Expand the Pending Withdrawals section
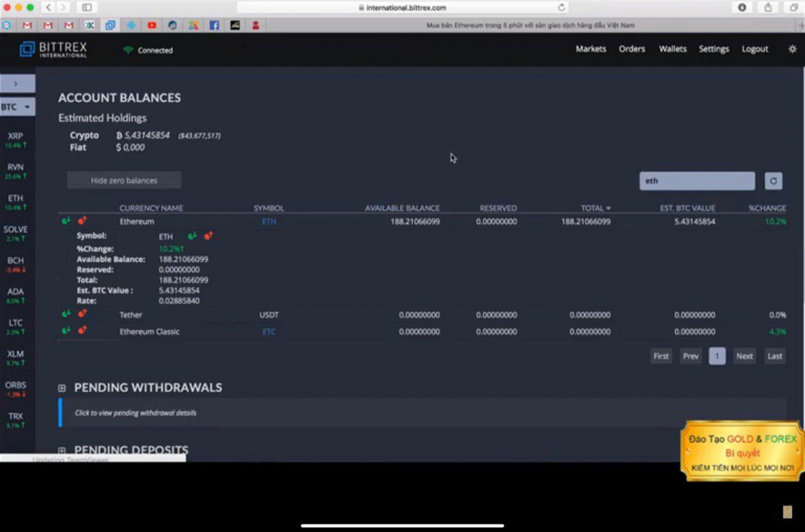Screen dimensions: 805x532 62,388
